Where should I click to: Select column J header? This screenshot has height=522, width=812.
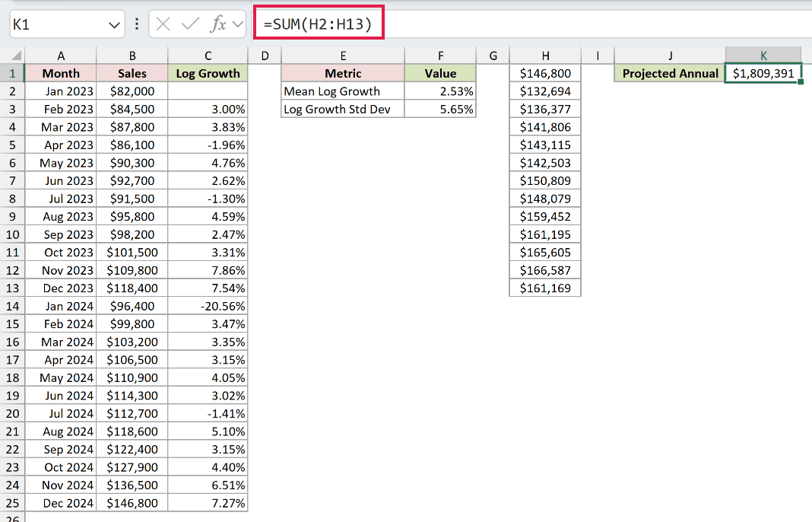pyautogui.click(x=670, y=56)
